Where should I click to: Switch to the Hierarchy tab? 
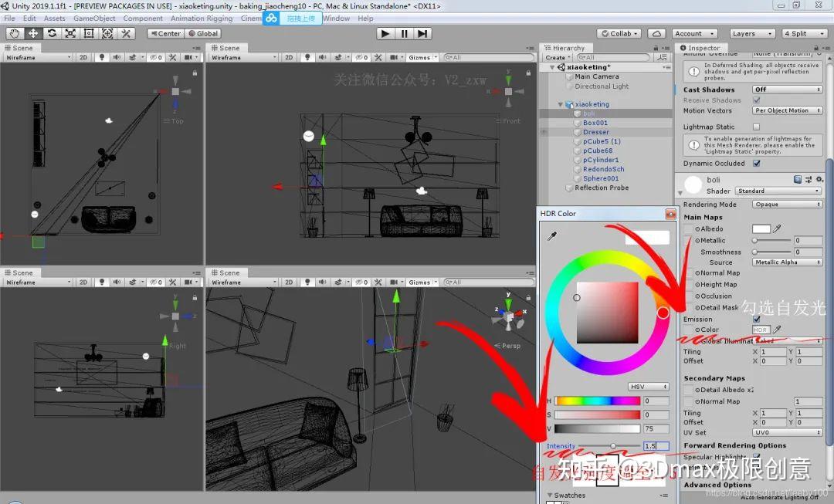[x=568, y=47]
